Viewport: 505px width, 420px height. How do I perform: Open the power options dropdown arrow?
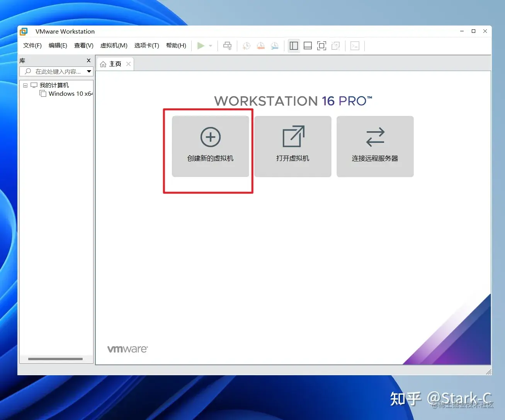pos(211,46)
